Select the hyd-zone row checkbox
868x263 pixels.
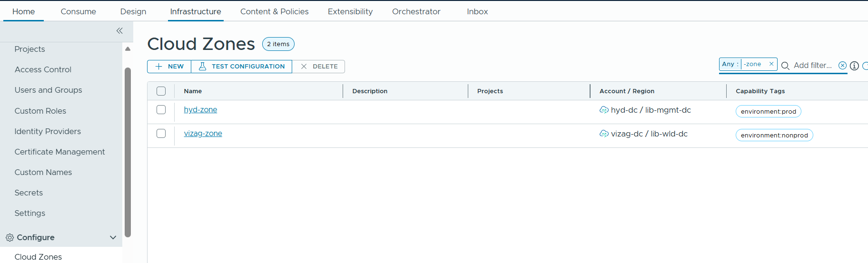tap(161, 110)
